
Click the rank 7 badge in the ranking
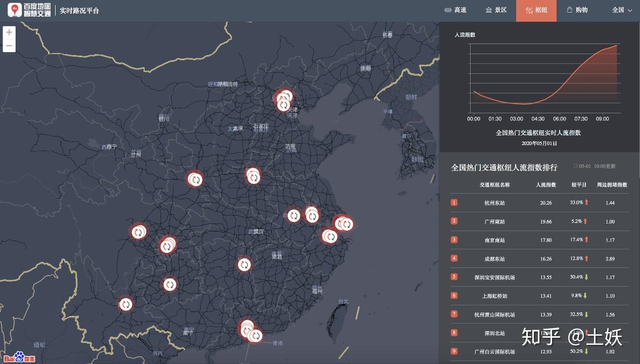tap(454, 314)
